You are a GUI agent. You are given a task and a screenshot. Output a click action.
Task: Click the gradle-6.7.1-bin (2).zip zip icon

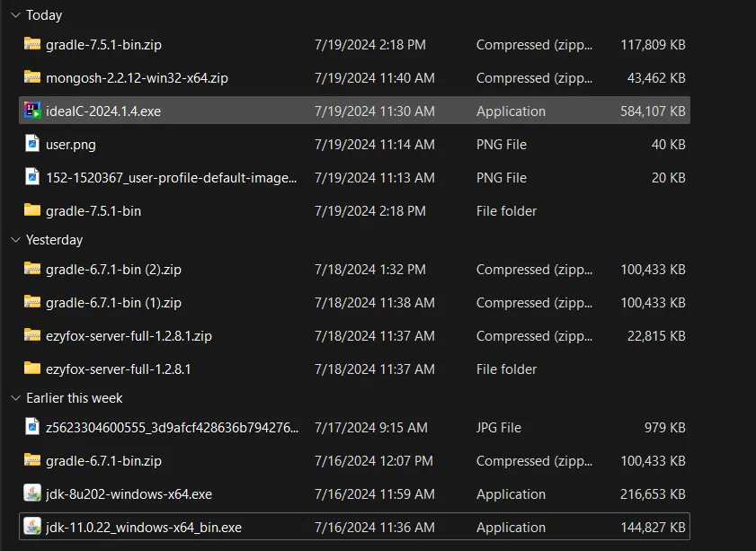[x=32, y=269]
